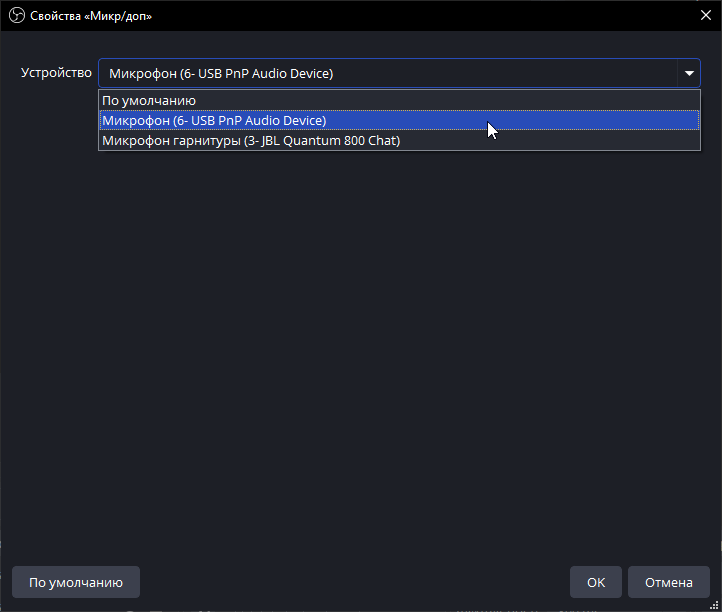Click the last entry of the open device list
The image size is (722, 612).
pyautogui.click(x=251, y=141)
